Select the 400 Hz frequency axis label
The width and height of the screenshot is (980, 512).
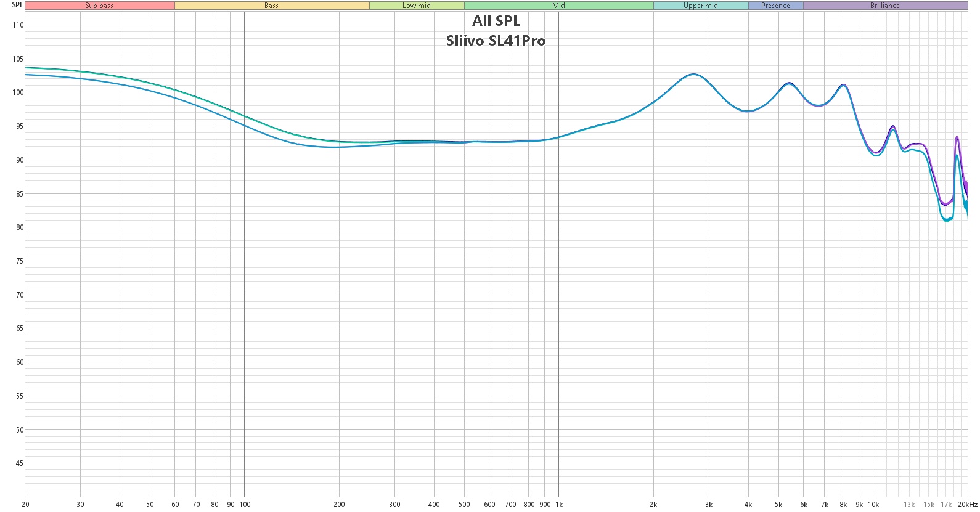(434, 505)
